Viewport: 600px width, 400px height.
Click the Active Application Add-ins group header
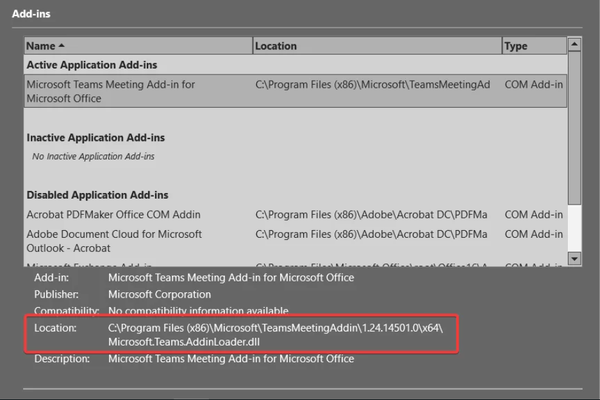tap(92, 65)
